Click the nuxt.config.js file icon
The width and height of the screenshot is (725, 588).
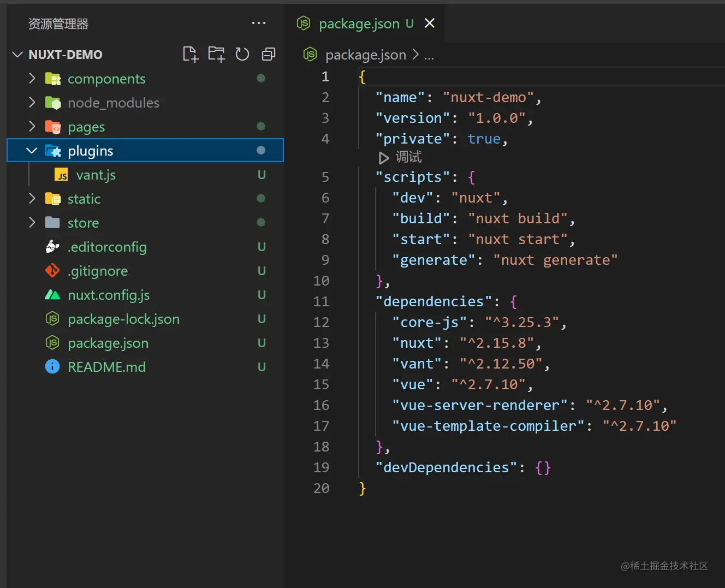(x=52, y=295)
